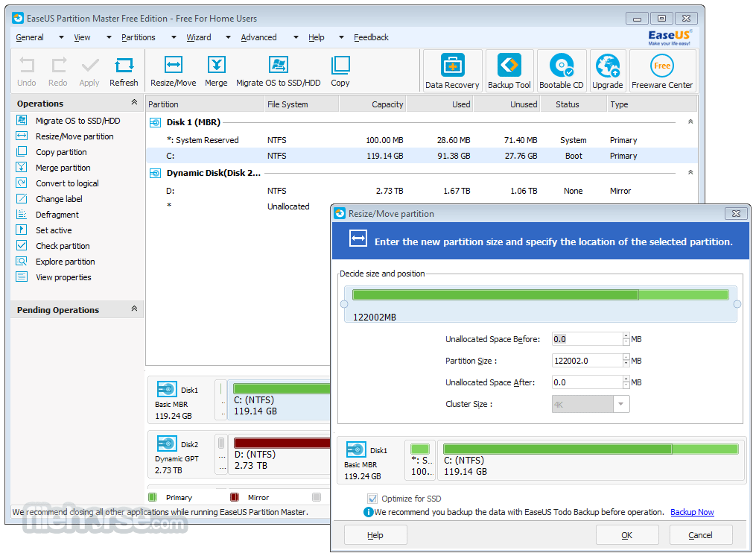The image size is (756, 556).
Task: Open the dropdown arrow next to View
Action: coord(109,38)
